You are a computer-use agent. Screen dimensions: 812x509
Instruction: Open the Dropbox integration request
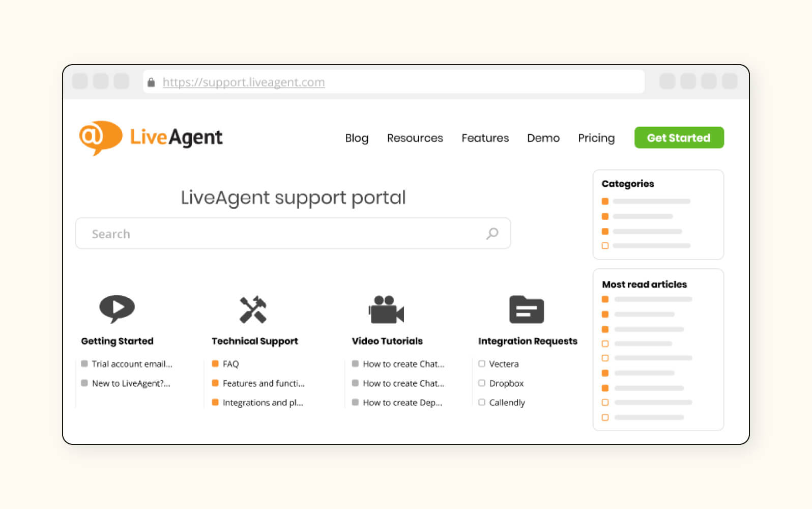pos(506,383)
